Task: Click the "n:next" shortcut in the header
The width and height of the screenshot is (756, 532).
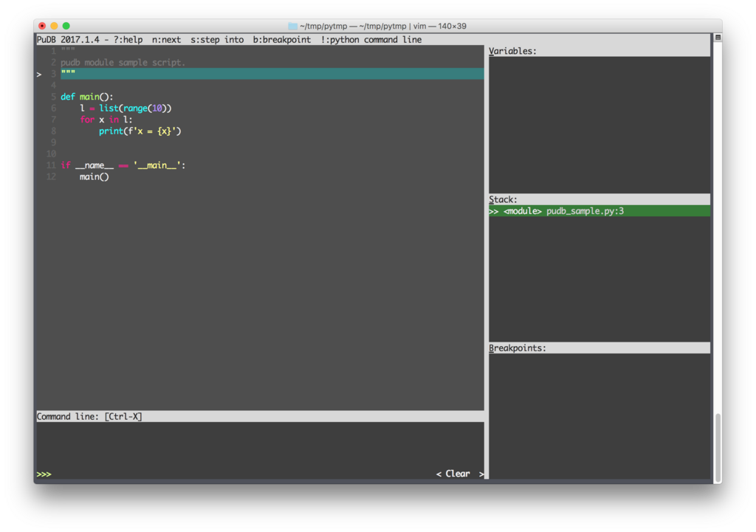Action: pos(165,39)
